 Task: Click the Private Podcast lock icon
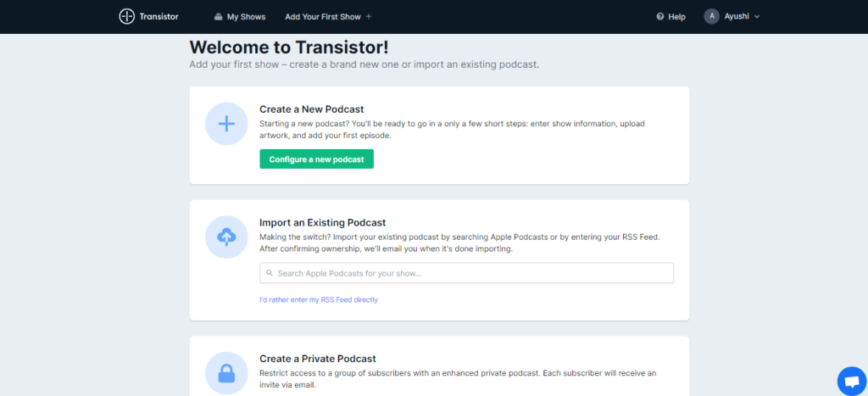(x=226, y=373)
